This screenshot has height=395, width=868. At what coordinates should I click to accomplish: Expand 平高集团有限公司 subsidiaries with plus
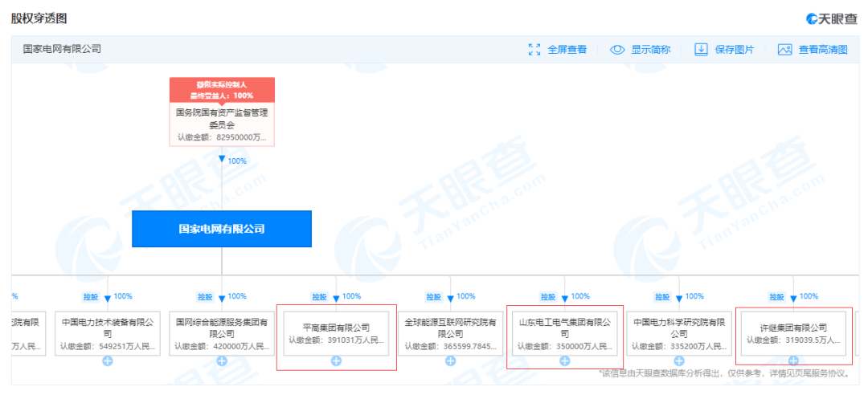(x=336, y=361)
